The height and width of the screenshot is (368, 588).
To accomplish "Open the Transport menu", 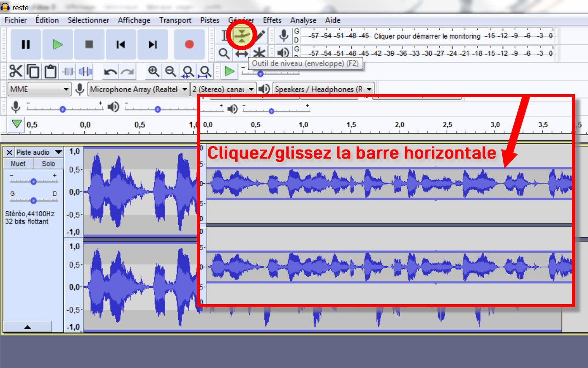I will [175, 20].
